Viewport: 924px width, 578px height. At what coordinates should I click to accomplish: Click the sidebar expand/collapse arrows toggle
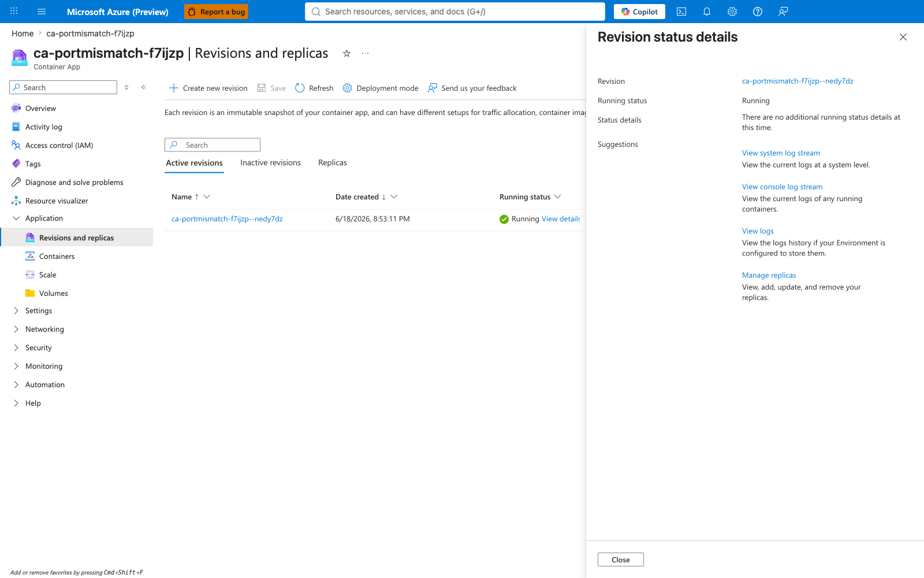pos(126,87)
